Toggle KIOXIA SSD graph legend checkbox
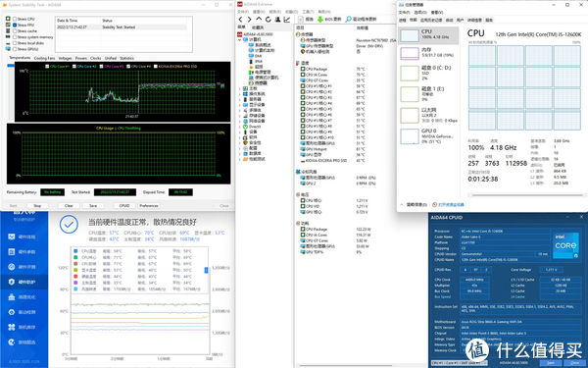Screen dimensions: 588x368 click(x=156, y=66)
